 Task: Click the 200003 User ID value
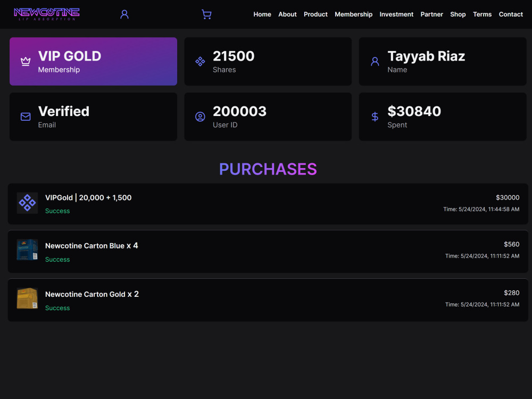(239, 112)
